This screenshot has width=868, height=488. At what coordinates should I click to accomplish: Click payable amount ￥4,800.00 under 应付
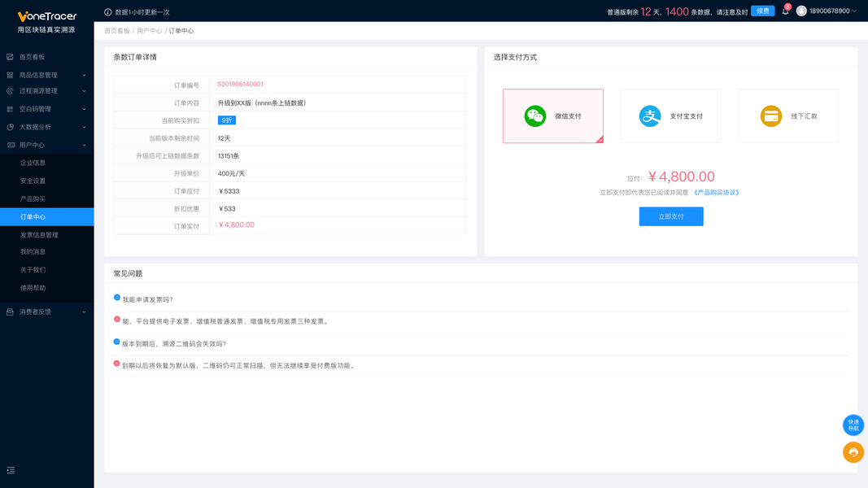(x=682, y=176)
